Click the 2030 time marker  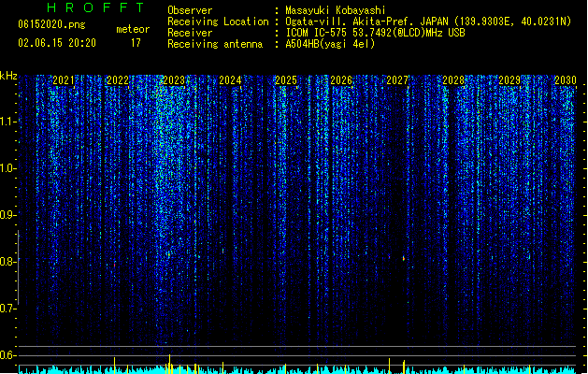tap(566, 80)
